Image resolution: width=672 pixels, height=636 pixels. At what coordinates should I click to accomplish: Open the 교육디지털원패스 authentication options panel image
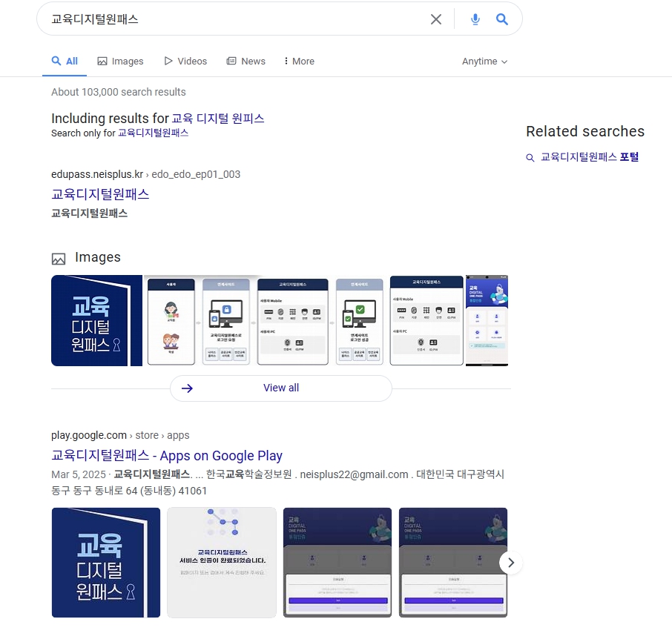426,320
